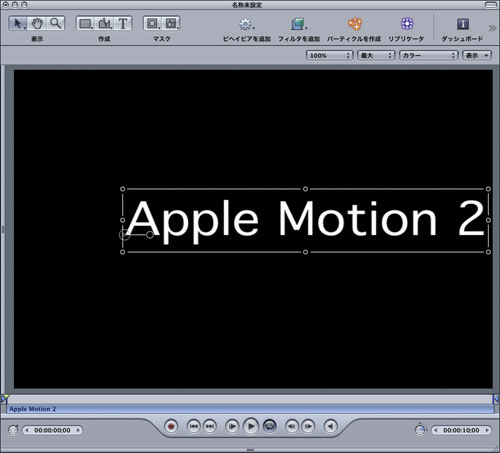The image size is (500, 453).
Task: Toggle the red Record animation button
Action: tap(171, 426)
